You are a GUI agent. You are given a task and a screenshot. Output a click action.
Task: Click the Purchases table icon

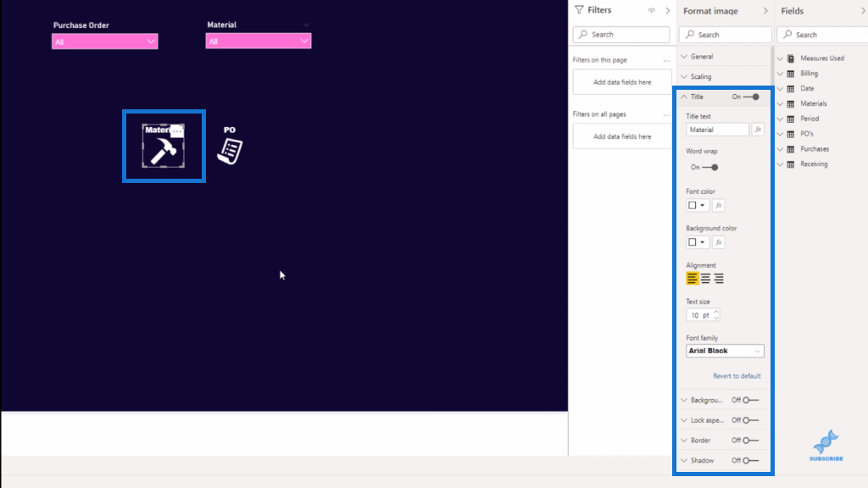791,149
